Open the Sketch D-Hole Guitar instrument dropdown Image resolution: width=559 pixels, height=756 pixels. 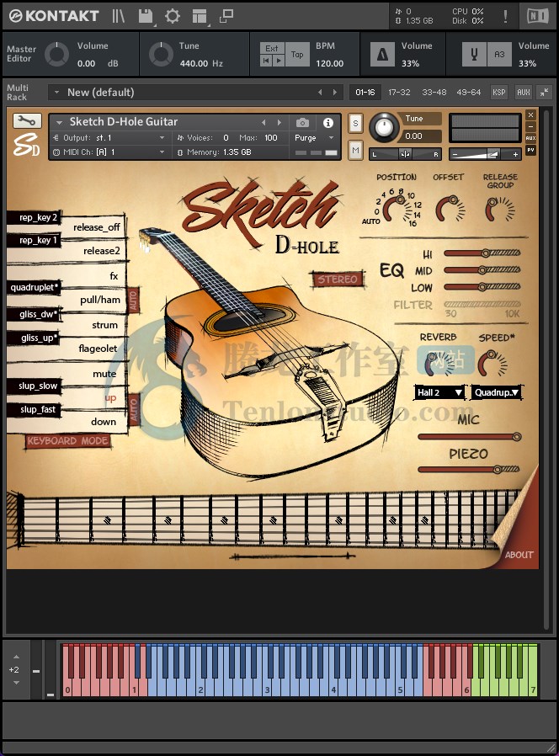coord(59,122)
